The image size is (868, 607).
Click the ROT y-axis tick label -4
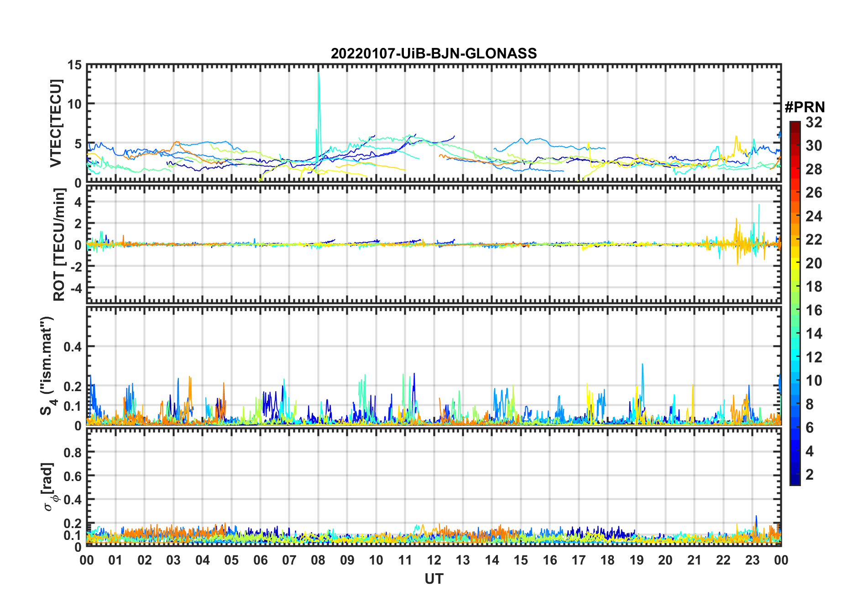[74, 288]
